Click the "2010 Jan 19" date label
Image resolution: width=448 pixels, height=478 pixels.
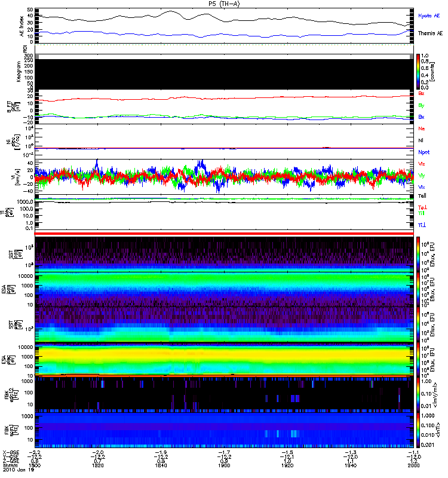click(x=19, y=470)
